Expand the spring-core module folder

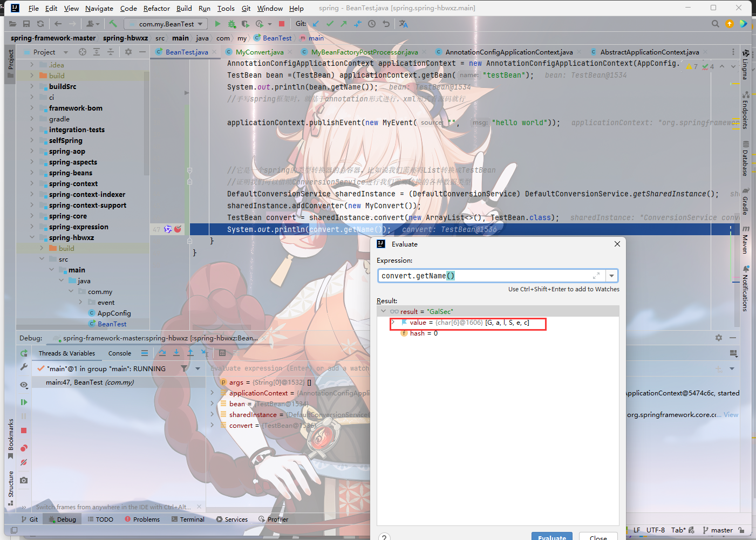point(32,216)
